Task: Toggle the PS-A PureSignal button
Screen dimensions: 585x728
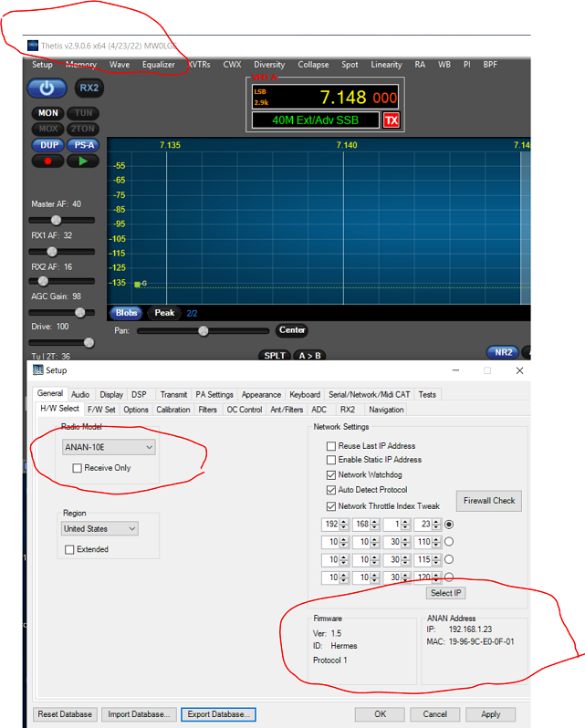Action: click(x=84, y=145)
